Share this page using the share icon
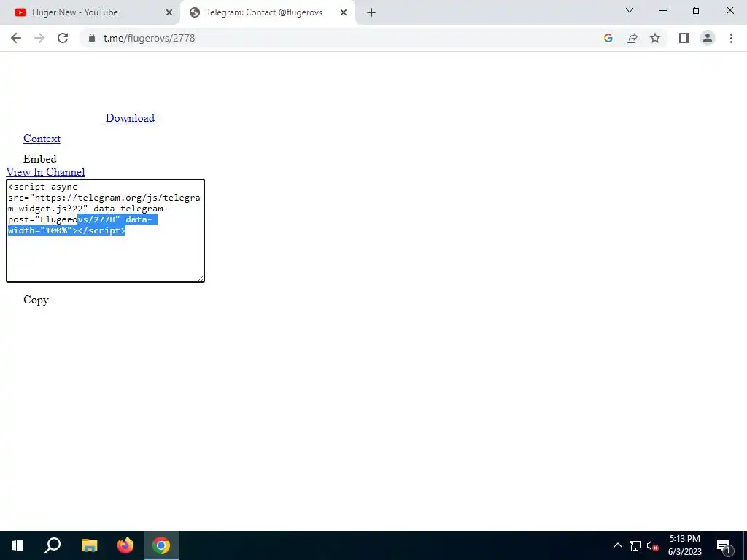 (x=632, y=38)
